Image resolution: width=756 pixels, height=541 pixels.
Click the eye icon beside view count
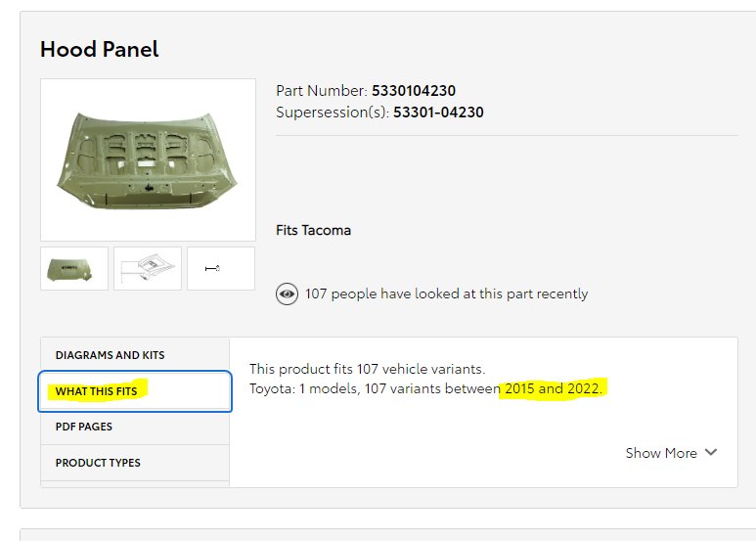(x=287, y=294)
